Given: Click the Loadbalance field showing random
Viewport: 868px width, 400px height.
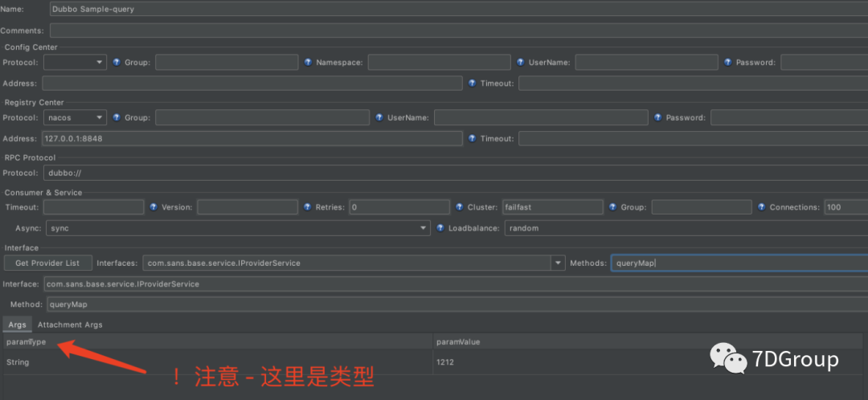Looking at the screenshot, I should 686,228.
